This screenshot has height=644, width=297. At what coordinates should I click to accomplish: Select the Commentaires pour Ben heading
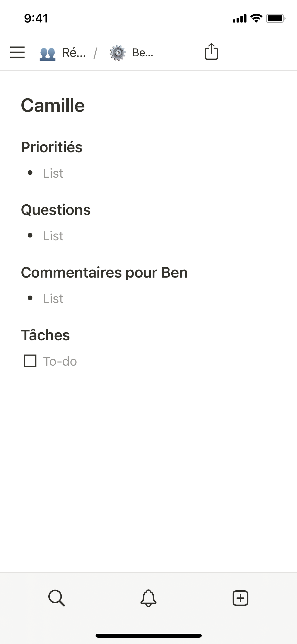pos(104,273)
